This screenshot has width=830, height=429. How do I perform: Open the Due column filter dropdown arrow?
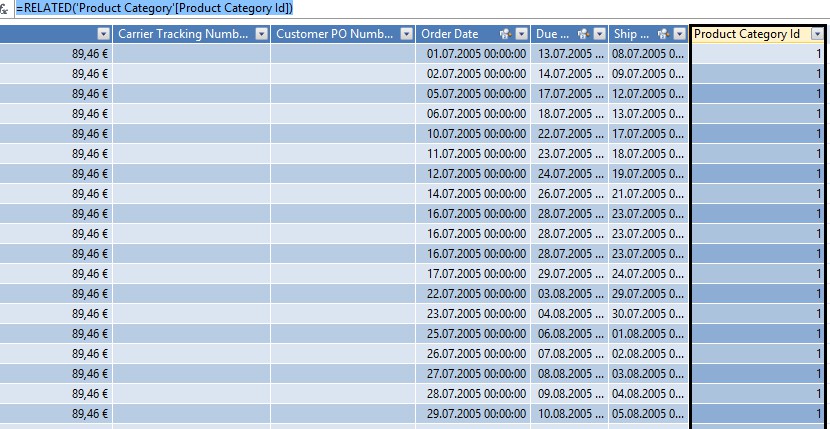click(599, 34)
